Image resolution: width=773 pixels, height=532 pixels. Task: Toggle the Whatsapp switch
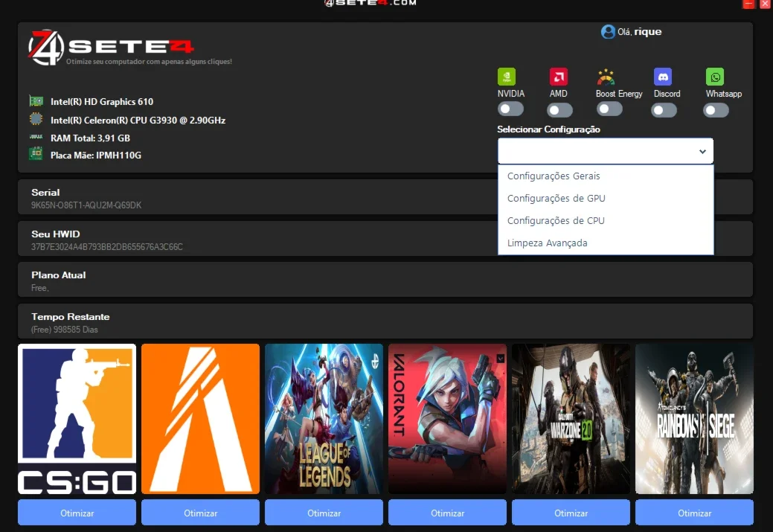point(716,109)
